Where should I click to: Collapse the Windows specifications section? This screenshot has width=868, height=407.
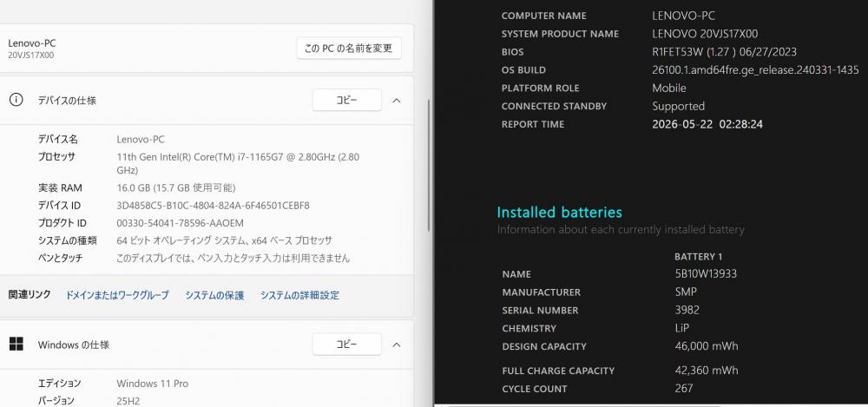(397, 345)
